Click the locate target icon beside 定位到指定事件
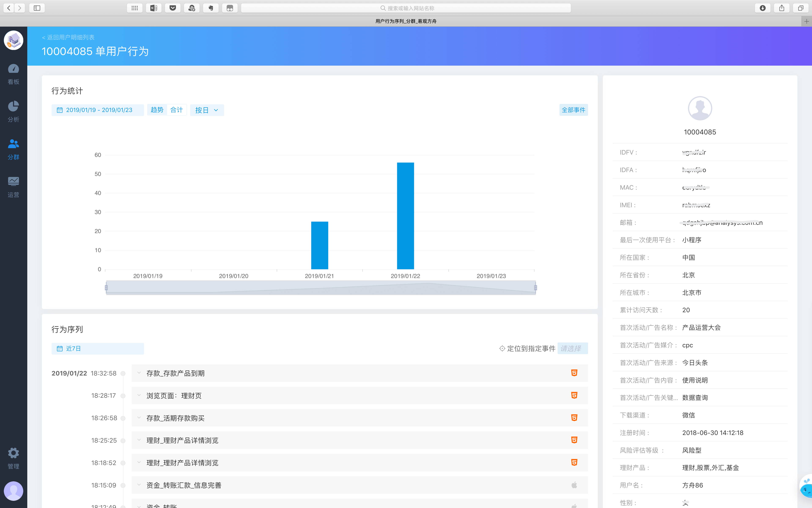Viewport: 812px width, 508px height. pyautogui.click(x=502, y=348)
